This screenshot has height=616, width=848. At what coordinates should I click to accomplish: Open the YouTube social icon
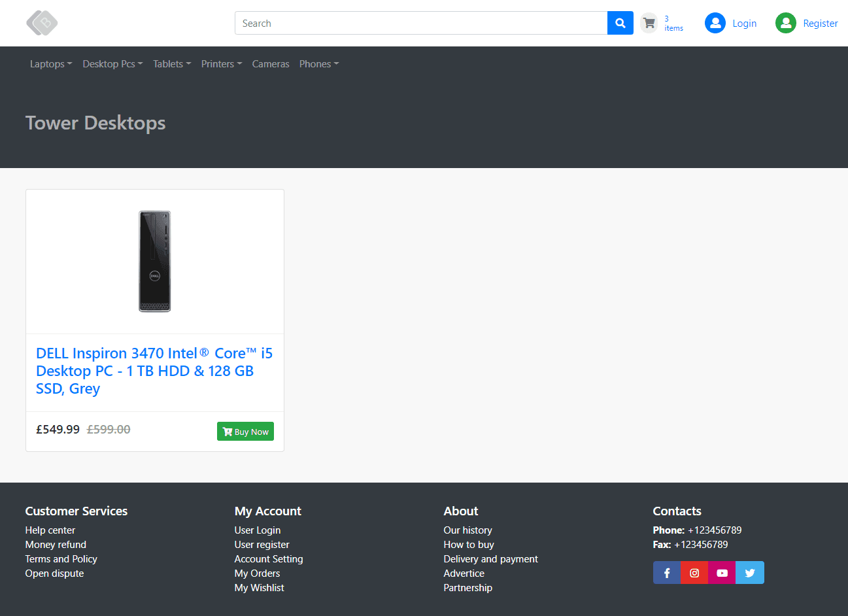(x=722, y=573)
